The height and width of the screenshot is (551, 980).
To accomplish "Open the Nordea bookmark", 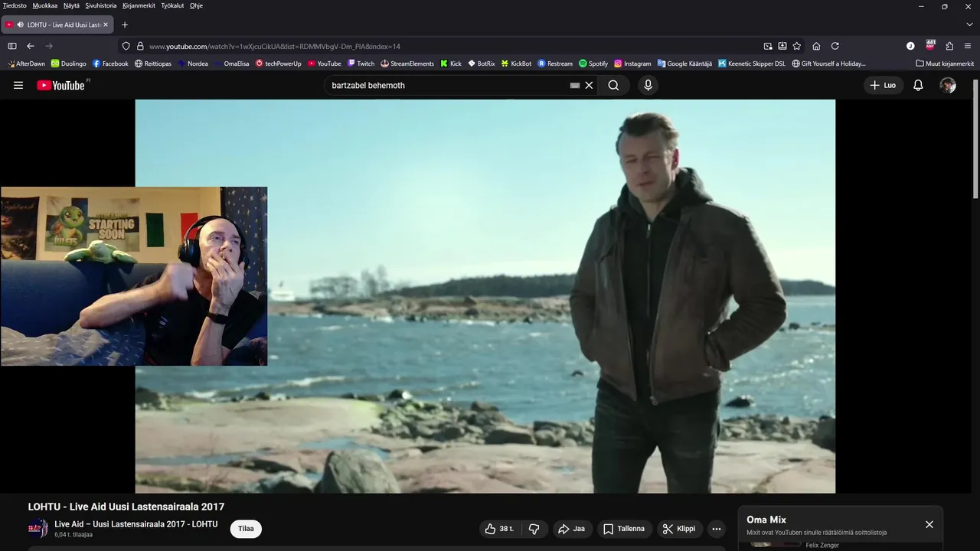I will click(193, 64).
